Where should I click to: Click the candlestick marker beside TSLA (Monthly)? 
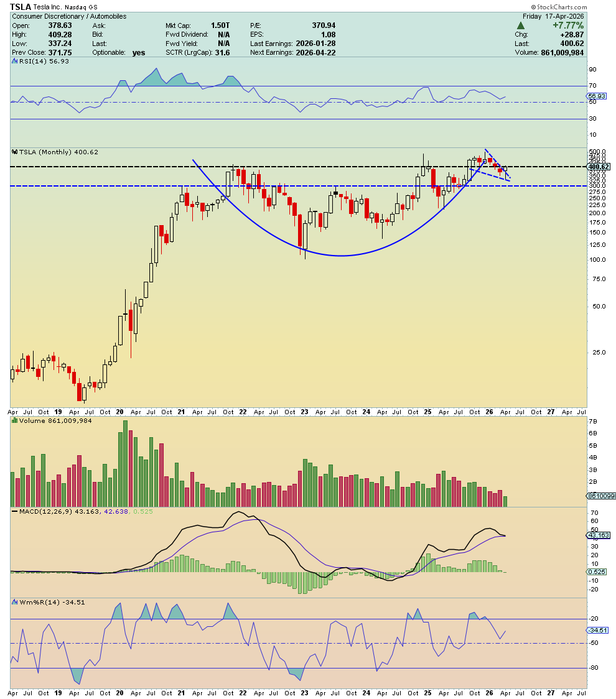tap(15, 152)
